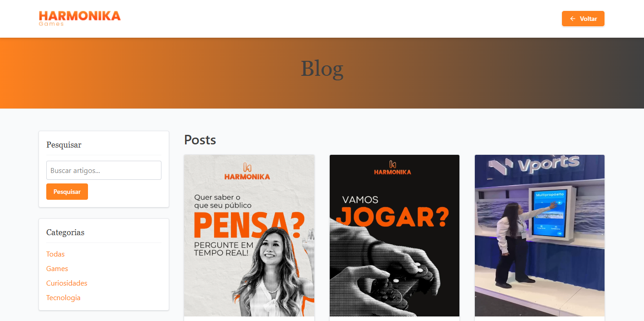Open the Games category
Screen dimensions: 644x321
tap(57, 269)
